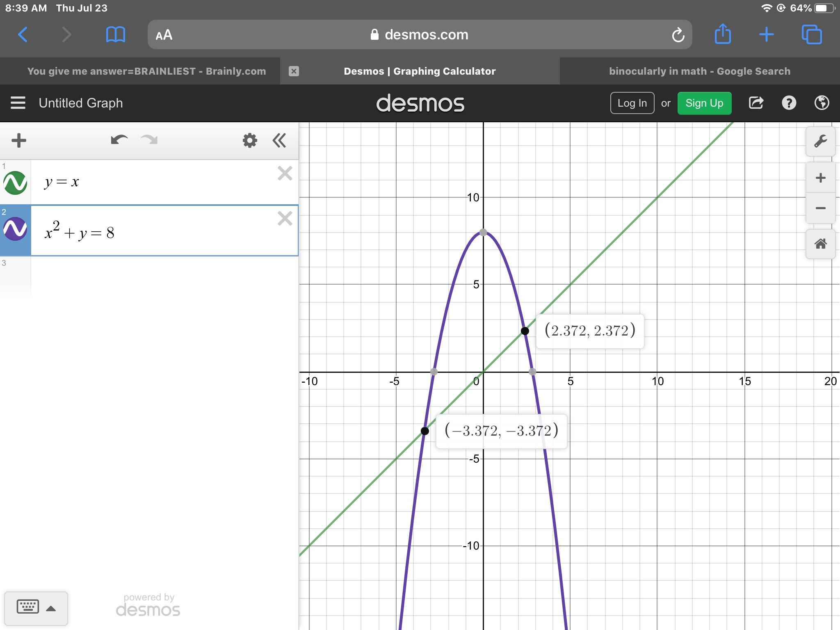Click the Share Graph icon
Viewport: 840px width, 630px height.
click(x=756, y=103)
